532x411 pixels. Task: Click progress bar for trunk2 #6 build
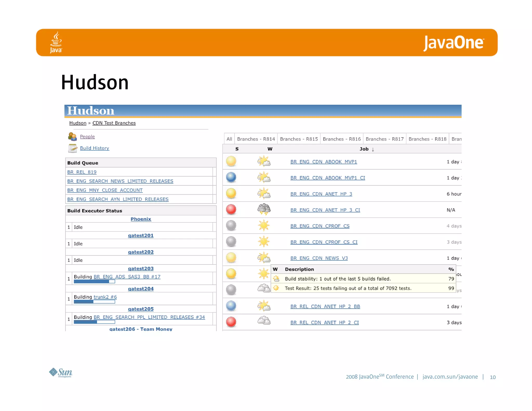(x=94, y=302)
